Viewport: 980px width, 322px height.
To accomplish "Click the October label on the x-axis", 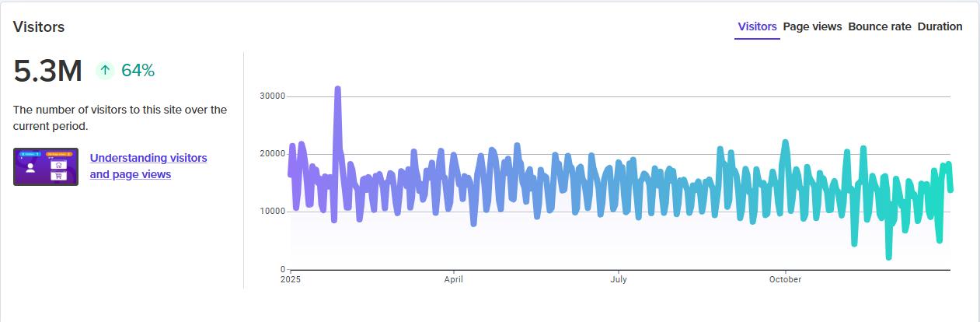I will pyautogui.click(x=785, y=278).
